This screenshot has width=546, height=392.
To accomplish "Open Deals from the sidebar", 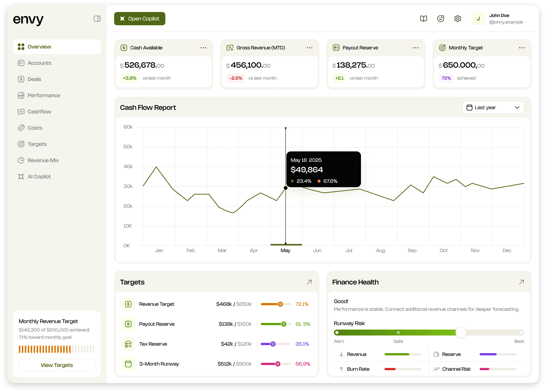I will [x=57, y=79].
